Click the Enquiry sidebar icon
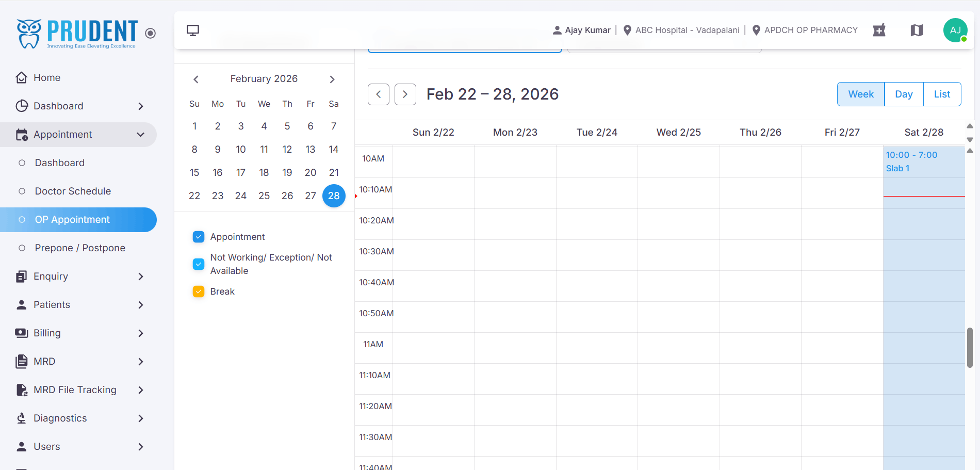Screen dimensions: 980x470 pyautogui.click(x=21, y=276)
